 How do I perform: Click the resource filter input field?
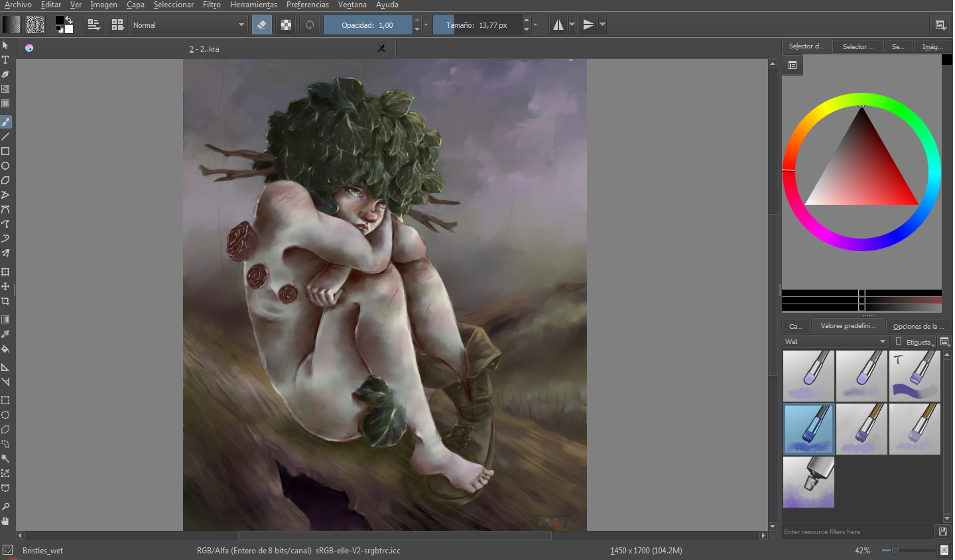(x=858, y=532)
